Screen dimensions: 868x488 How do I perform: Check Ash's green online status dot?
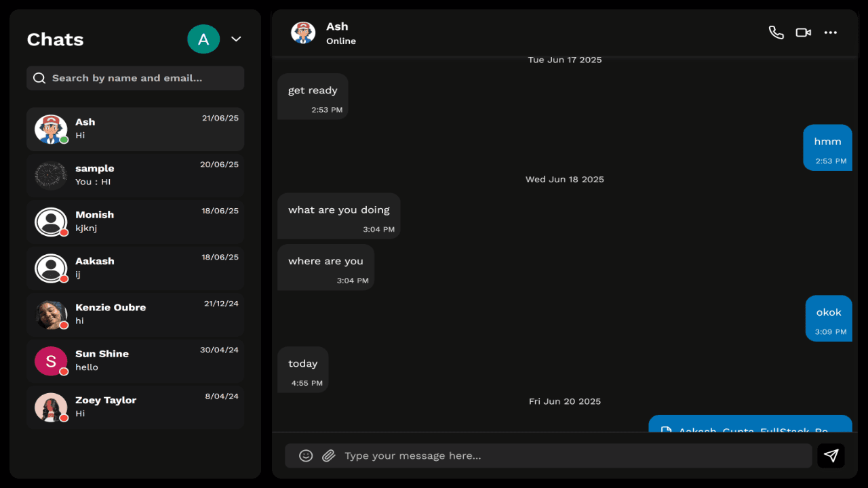(x=63, y=138)
